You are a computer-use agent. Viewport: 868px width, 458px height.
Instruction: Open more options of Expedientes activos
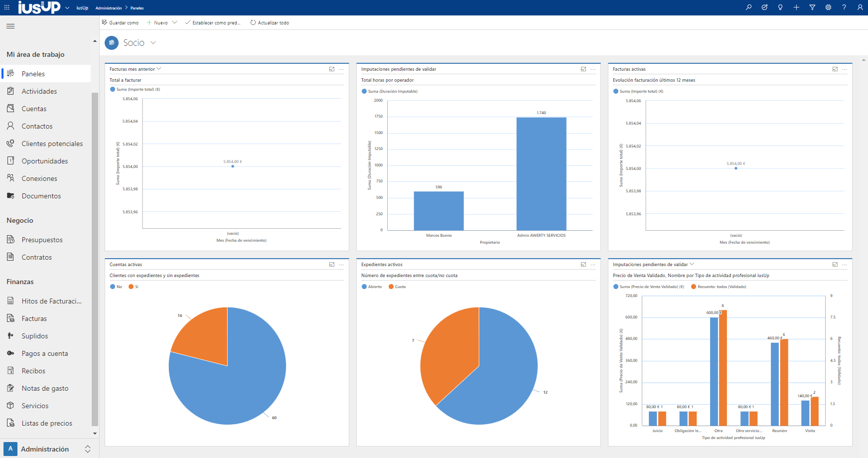tap(593, 265)
